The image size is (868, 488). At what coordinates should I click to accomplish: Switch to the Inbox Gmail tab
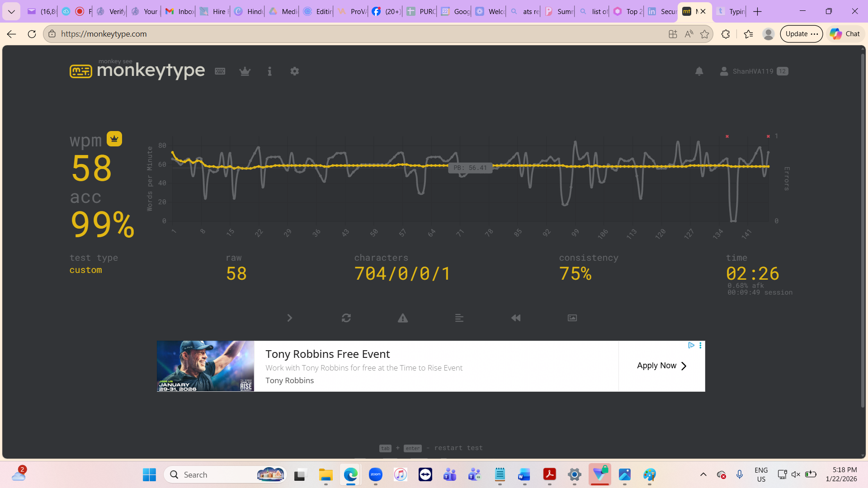(180, 11)
